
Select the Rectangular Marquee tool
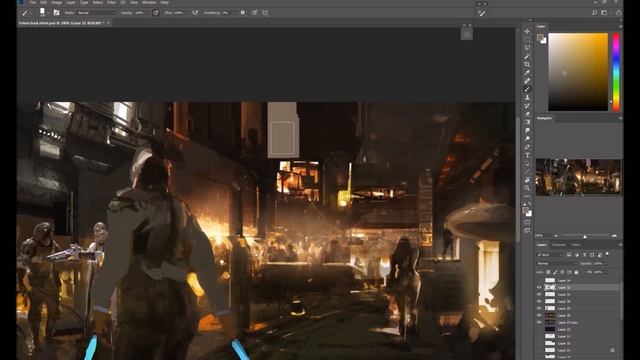click(527, 40)
